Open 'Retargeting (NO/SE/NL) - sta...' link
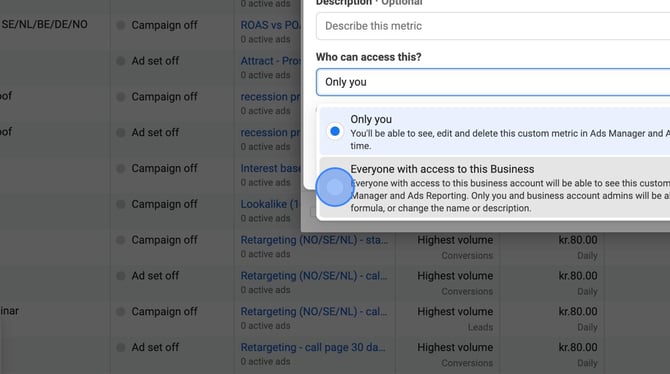 point(314,240)
